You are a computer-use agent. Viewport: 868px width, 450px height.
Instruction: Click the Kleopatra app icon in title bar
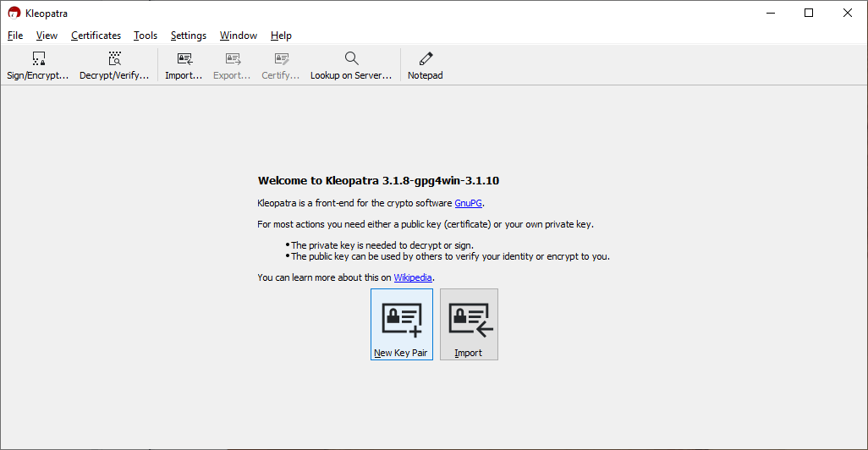click(14, 13)
